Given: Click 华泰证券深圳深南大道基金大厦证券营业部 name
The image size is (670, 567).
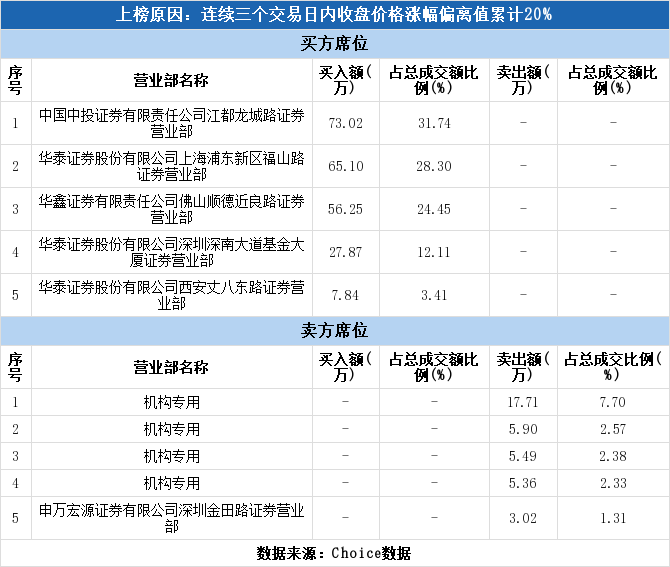Looking at the screenshot, I should point(171,252).
